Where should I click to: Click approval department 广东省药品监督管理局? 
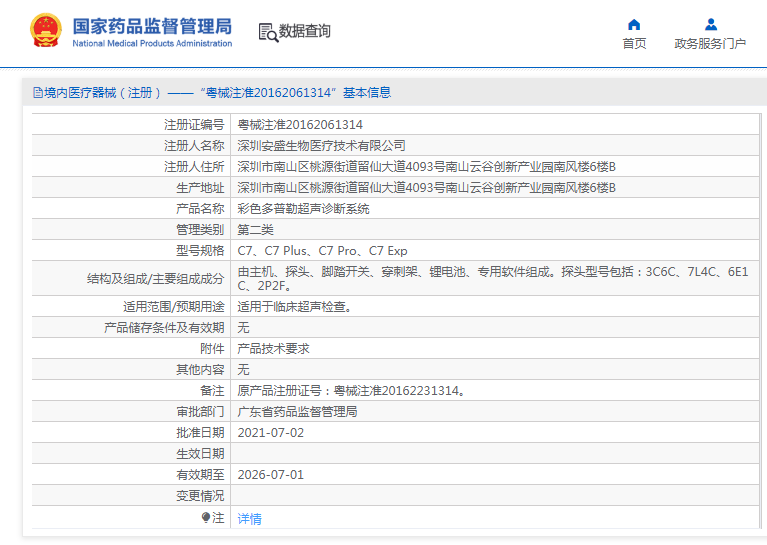297,412
